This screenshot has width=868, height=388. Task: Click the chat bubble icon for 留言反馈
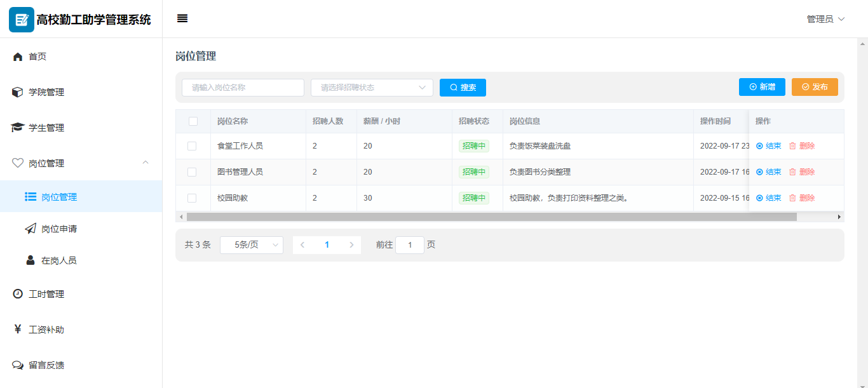point(18,365)
